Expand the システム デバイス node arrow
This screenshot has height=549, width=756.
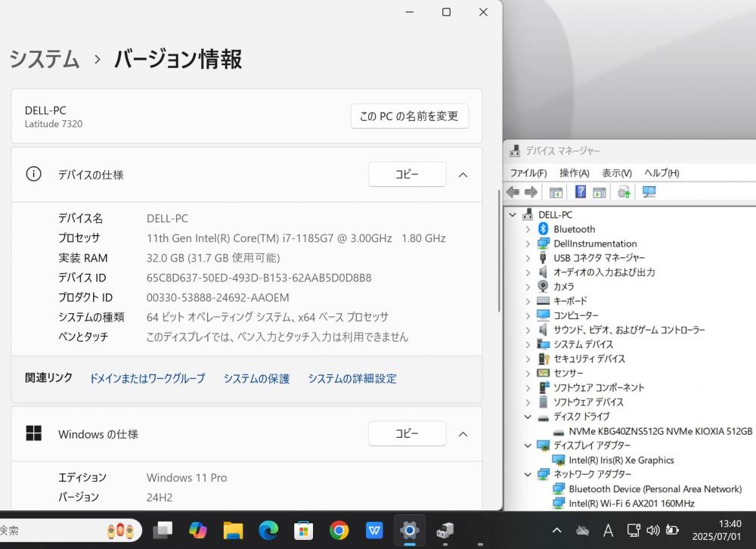tap(528, 345)
